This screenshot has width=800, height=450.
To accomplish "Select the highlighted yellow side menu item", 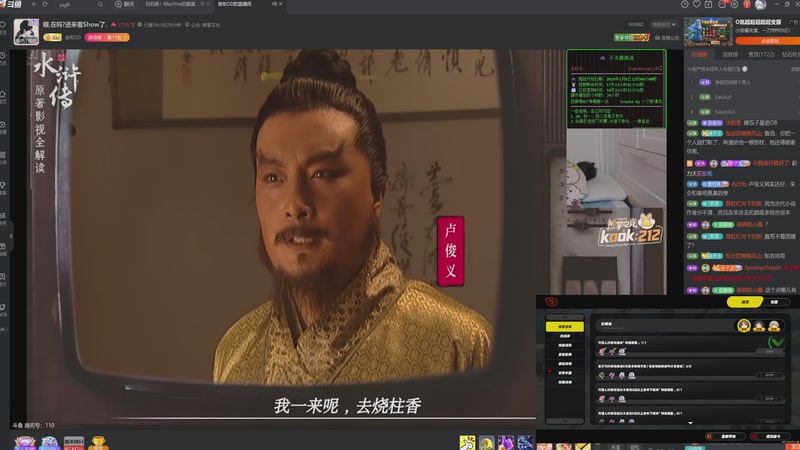I will [x=565, y=327].
